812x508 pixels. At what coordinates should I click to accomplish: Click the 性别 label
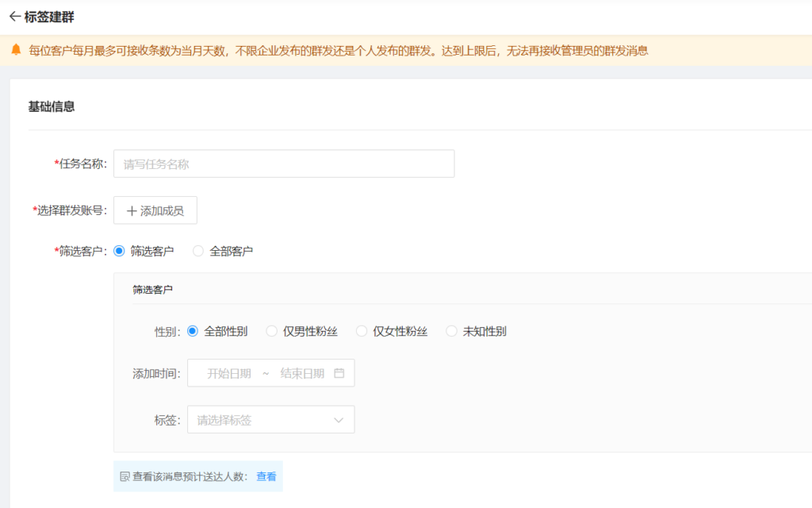coord(167,332)
